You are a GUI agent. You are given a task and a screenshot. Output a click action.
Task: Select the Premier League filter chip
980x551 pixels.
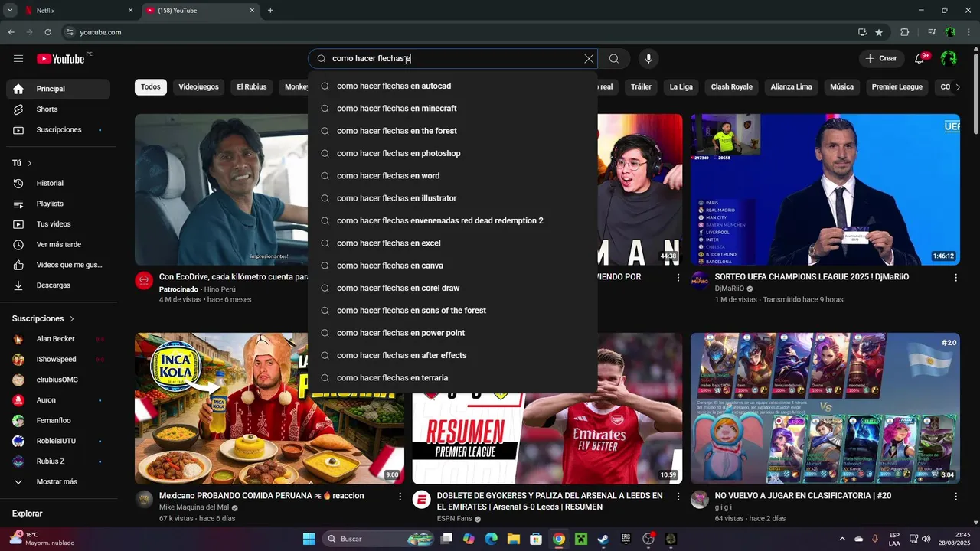click(x=897, y=87)
